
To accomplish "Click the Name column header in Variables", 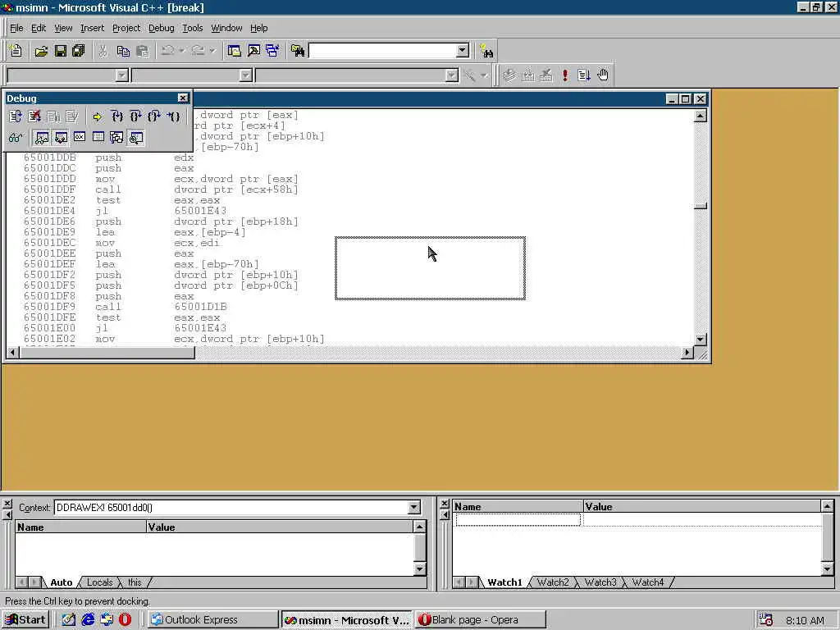I will [80, 527].
